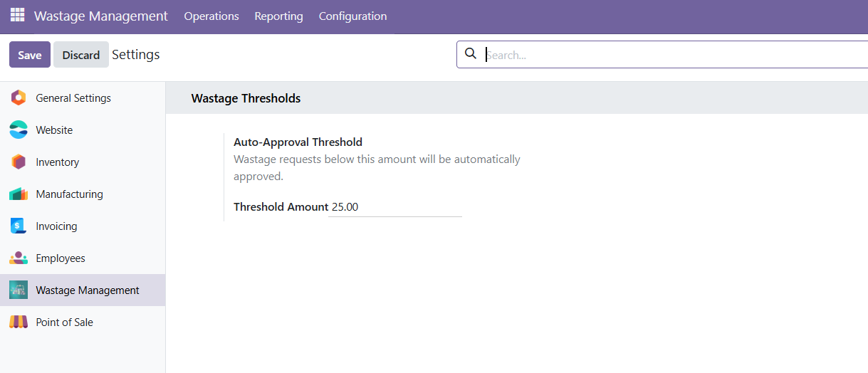The height and width of the screenshot is (373, 868).
Task: Select the Point of Sale storefront icon
Action: pyautogui.click(x=19, y=322)
